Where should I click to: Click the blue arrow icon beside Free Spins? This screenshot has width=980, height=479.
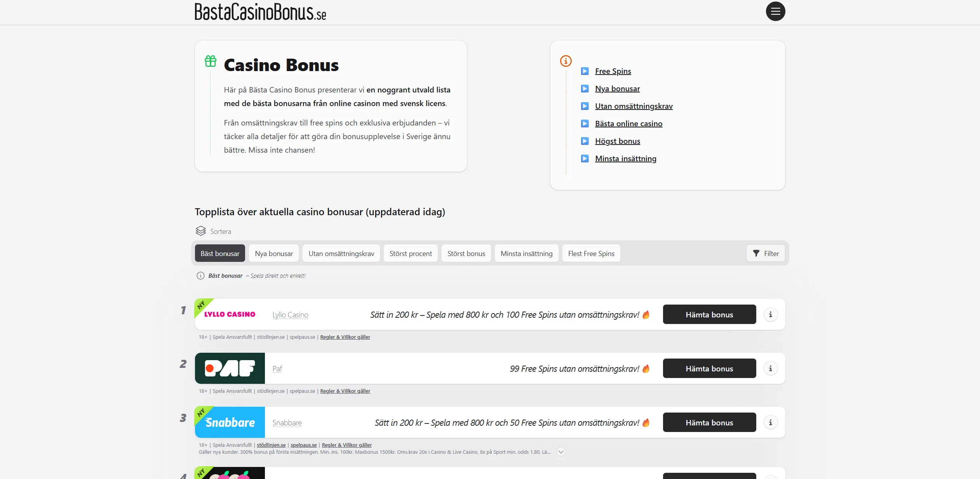pos(585,71)
